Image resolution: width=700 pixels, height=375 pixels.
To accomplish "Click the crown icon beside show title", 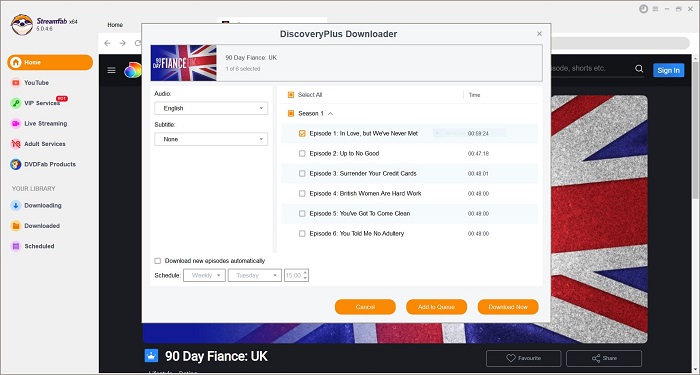I will [152, 356].
